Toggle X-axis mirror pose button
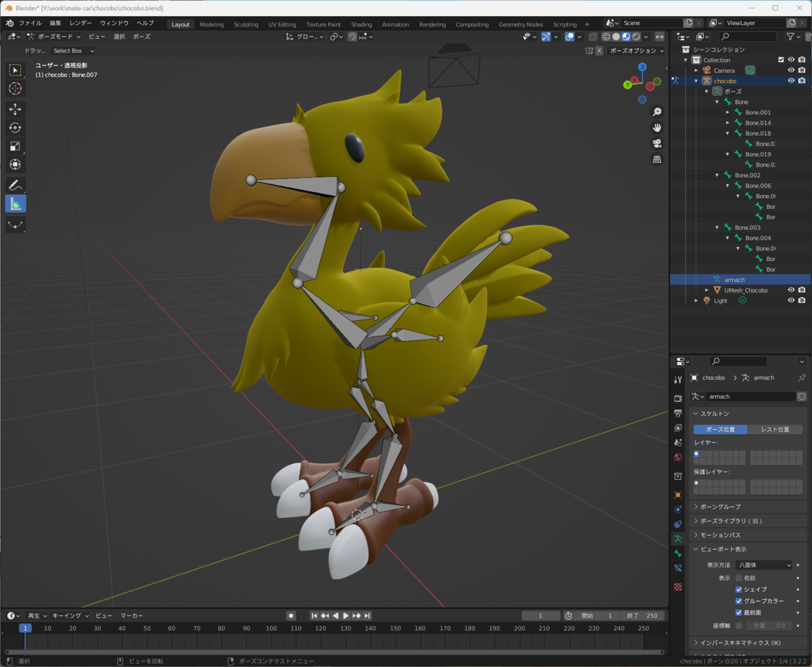This screenshot has height=667, width=812. [x=599, y=51]
